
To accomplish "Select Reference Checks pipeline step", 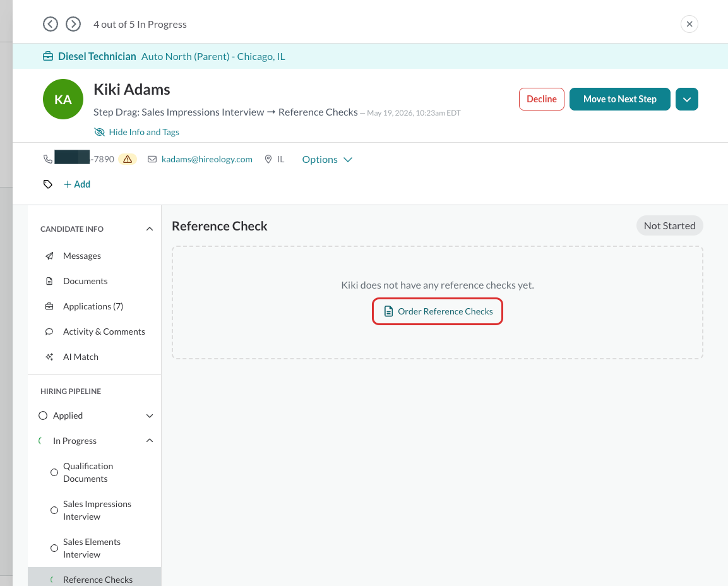I will click(x=94, y=578).
